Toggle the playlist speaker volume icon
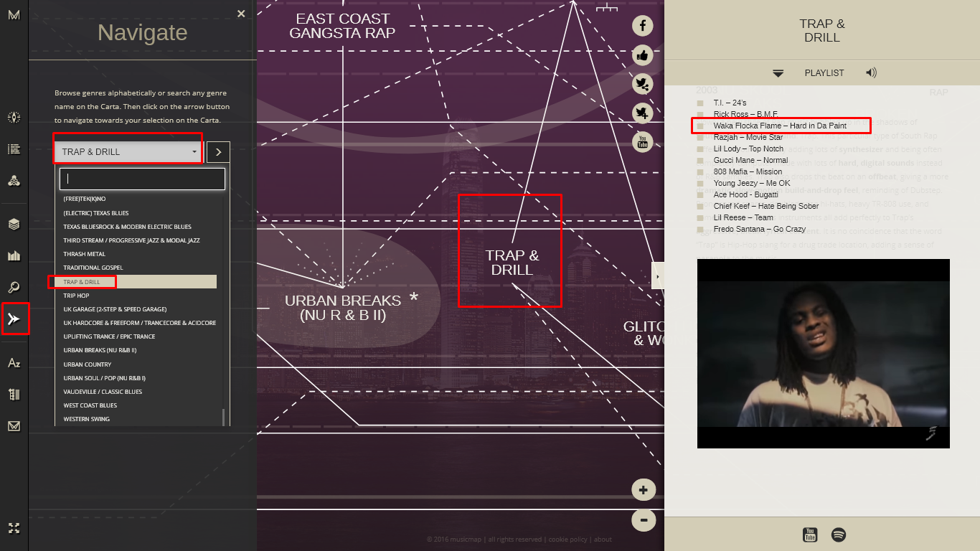 pyautogui.click(x=871, y=72)
